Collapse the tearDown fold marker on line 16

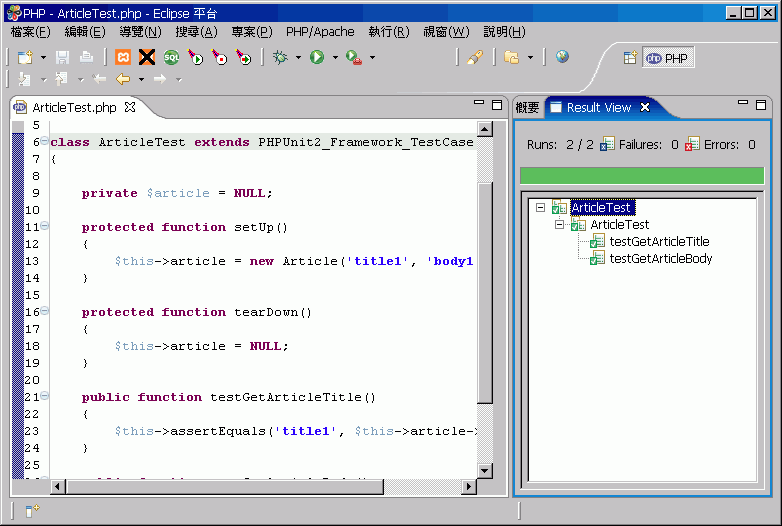44,311
